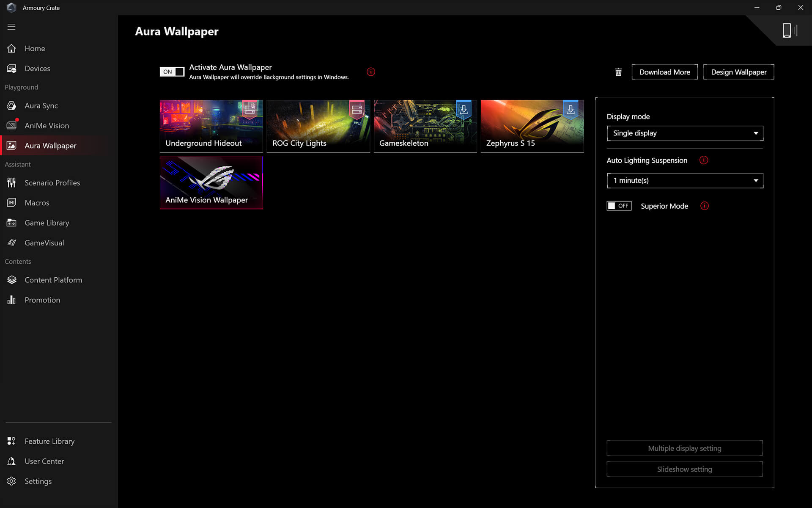Screen dimensions: 812x508
Task: Select the ROG City Lights wallpaper
Action: (318, 126)
